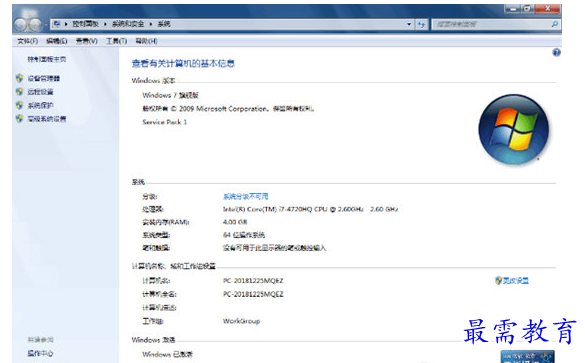Open 操作中心 link in sidebar
This screenshot has height=363, width=585.
40,353
